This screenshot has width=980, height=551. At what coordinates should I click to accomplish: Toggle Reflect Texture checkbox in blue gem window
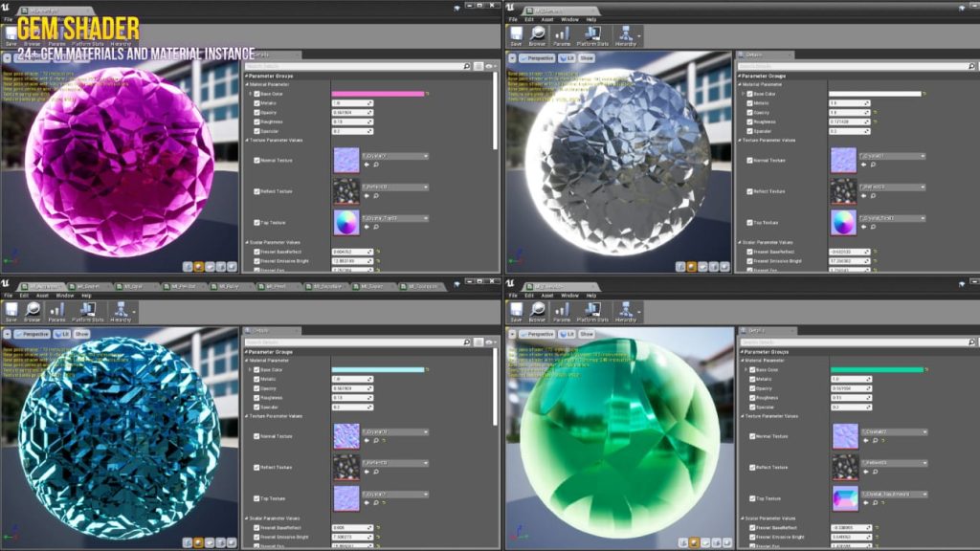pos(256,467)
